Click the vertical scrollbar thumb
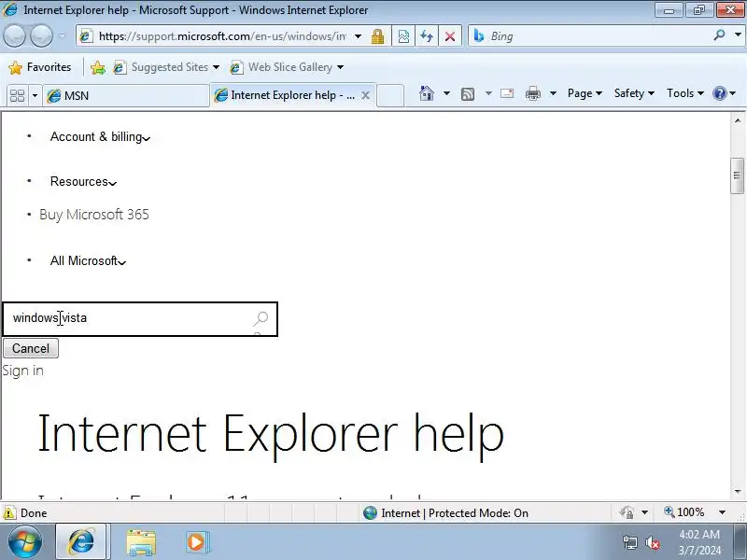The image size is (747, 560). point(737,175)
